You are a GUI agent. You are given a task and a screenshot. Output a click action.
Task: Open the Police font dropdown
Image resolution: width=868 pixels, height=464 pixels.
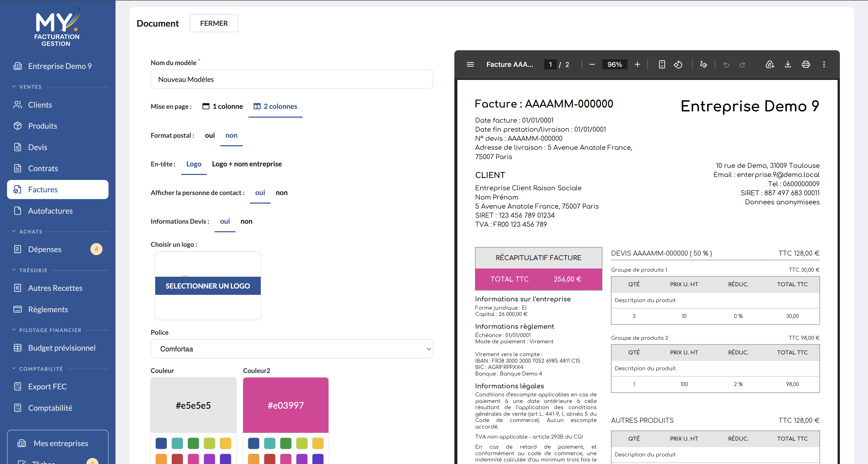[x=292, y=349]
